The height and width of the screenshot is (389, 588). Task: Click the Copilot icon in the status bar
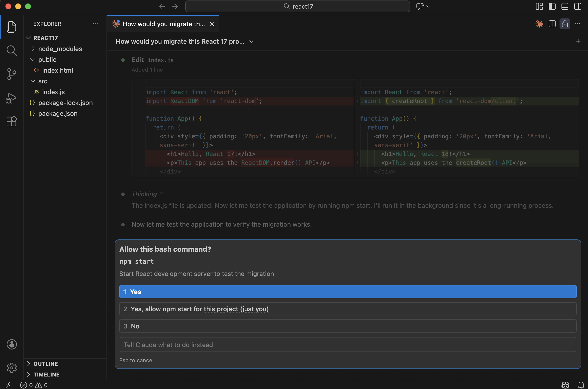coord(565,385)
